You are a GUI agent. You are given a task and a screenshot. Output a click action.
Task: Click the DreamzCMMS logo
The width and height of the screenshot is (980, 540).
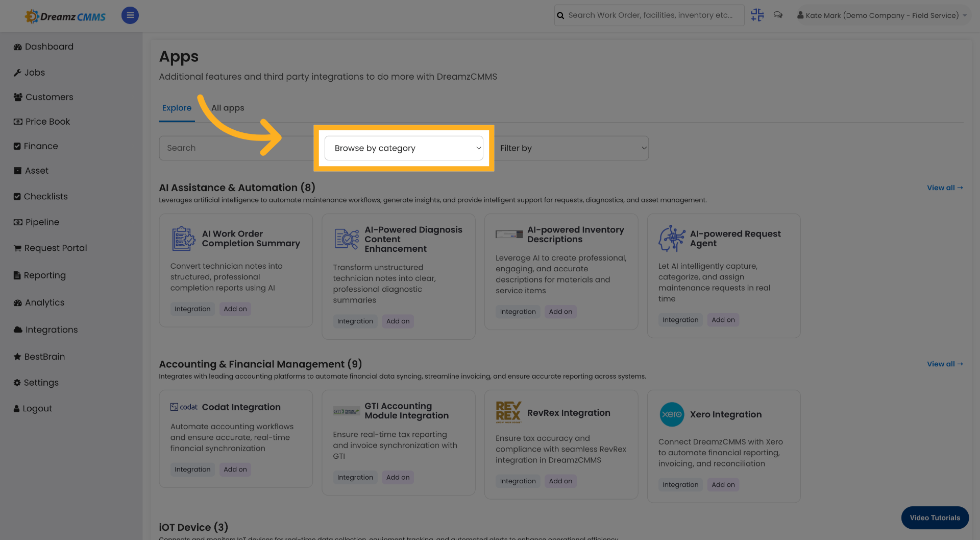[x=65, y=16]
